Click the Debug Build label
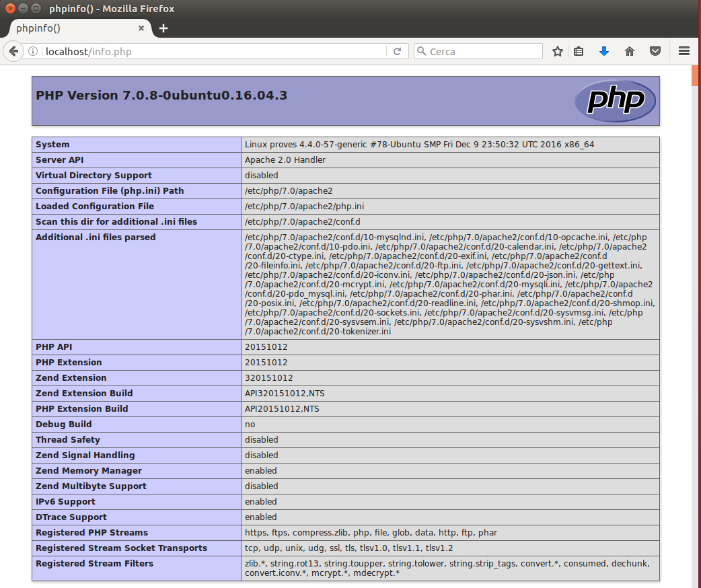 63,425
